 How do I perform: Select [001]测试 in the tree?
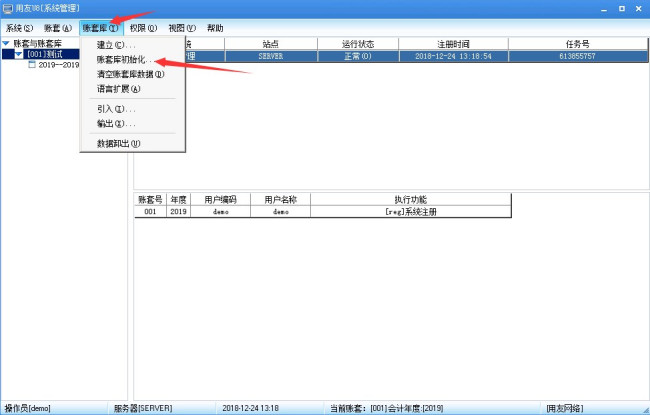(x=45, y=54)
